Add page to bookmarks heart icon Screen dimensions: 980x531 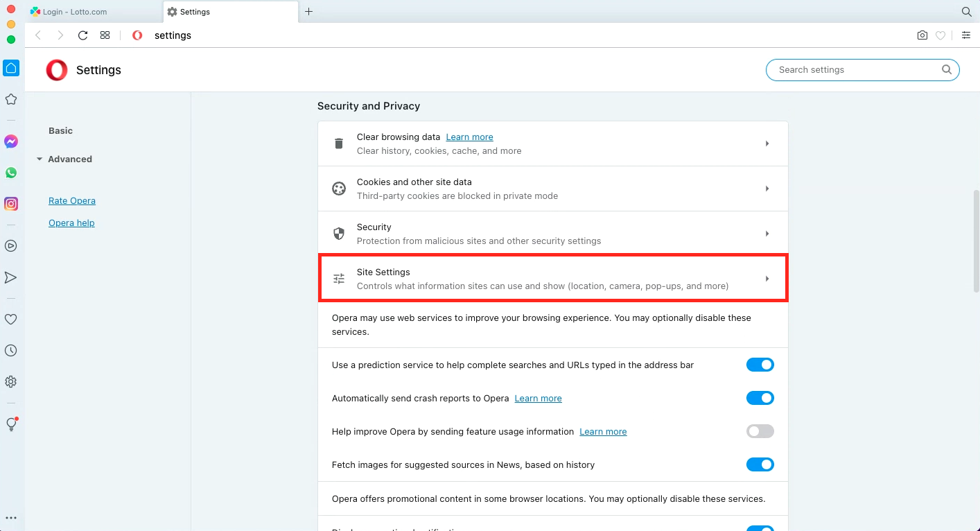940,35
